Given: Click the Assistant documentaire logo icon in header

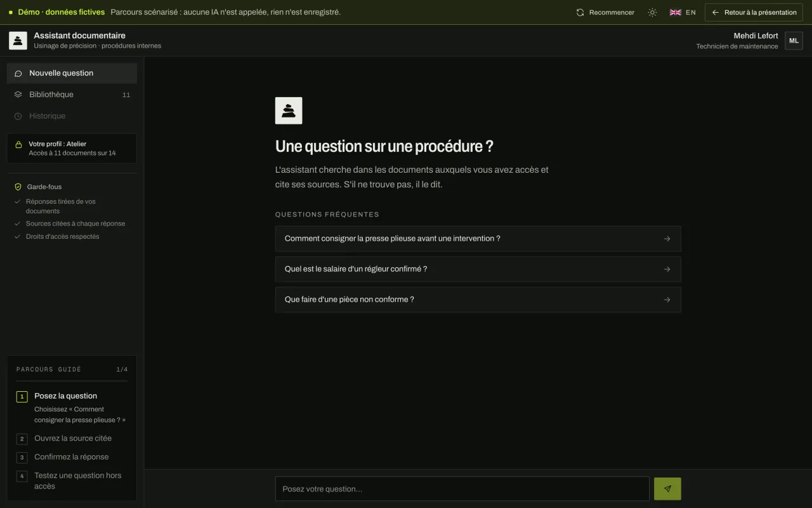Looking at the screenshot, I should [18, 41].
